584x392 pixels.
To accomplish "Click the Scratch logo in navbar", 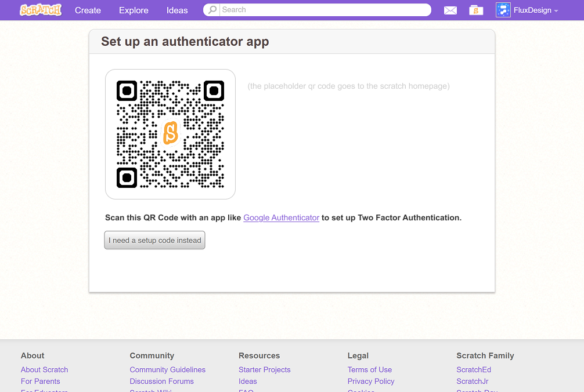I will 41,10.
